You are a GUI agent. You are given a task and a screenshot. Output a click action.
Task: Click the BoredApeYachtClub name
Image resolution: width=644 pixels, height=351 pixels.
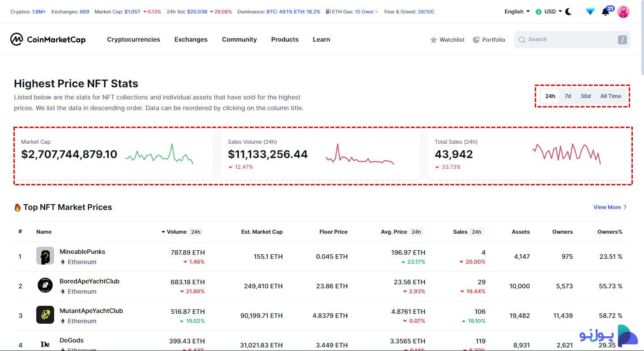click(x=90, y=281)
